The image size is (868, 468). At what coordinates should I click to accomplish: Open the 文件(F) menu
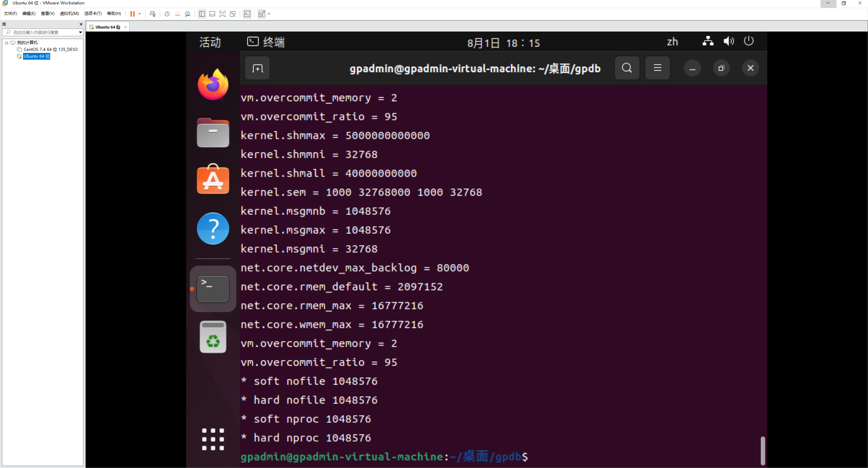(10, 14)
